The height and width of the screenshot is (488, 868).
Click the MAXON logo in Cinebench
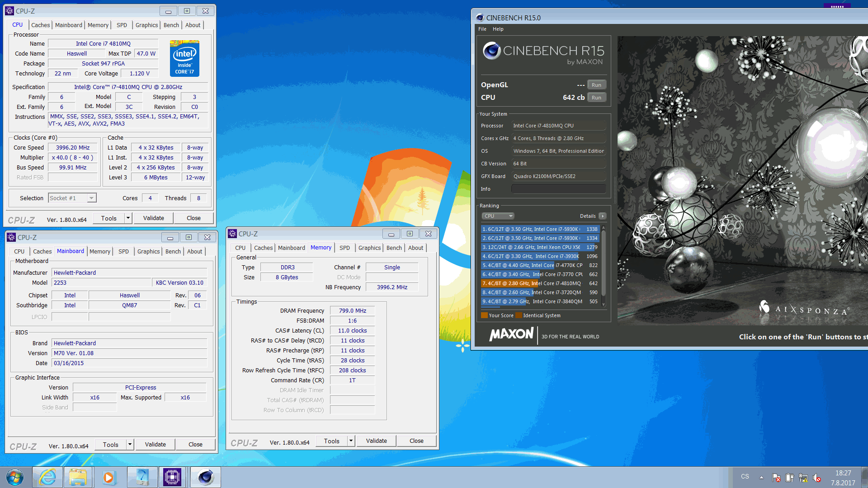click(511, 335)
